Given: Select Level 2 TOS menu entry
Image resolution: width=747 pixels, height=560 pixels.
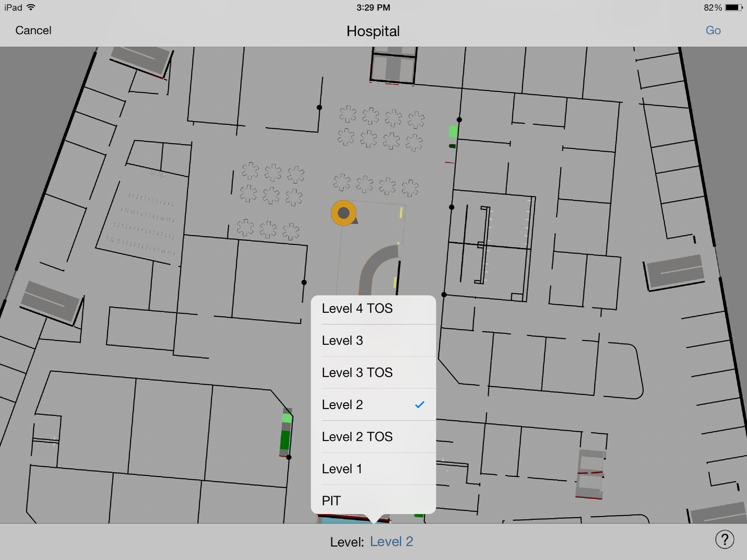Looking at the screenshot, I should 357,437.
